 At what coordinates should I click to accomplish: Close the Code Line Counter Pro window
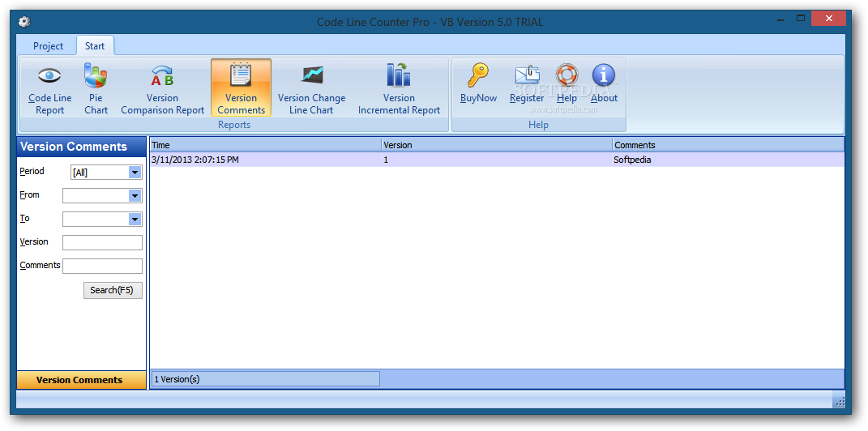829,19
